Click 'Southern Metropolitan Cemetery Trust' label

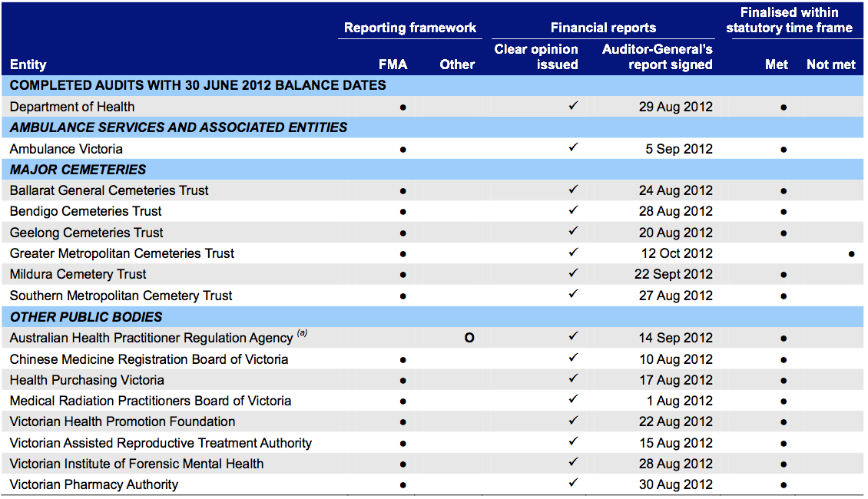coord(121,296)
